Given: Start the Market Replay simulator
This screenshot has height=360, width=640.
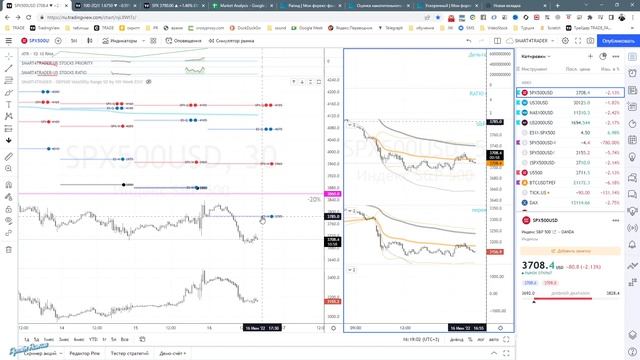Looking at the screenshot, I should tap(231, 41).
